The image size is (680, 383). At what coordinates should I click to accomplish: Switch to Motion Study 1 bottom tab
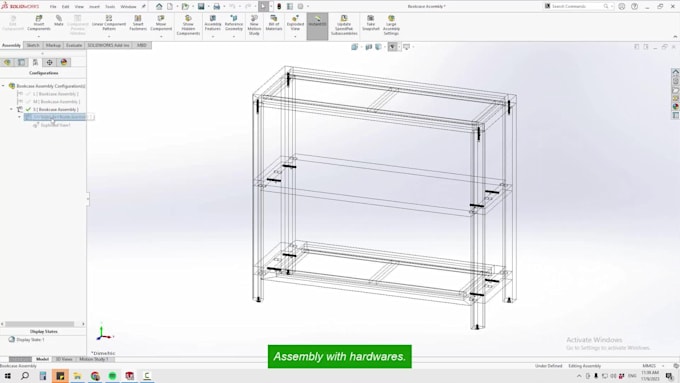(x=94, y=359)
